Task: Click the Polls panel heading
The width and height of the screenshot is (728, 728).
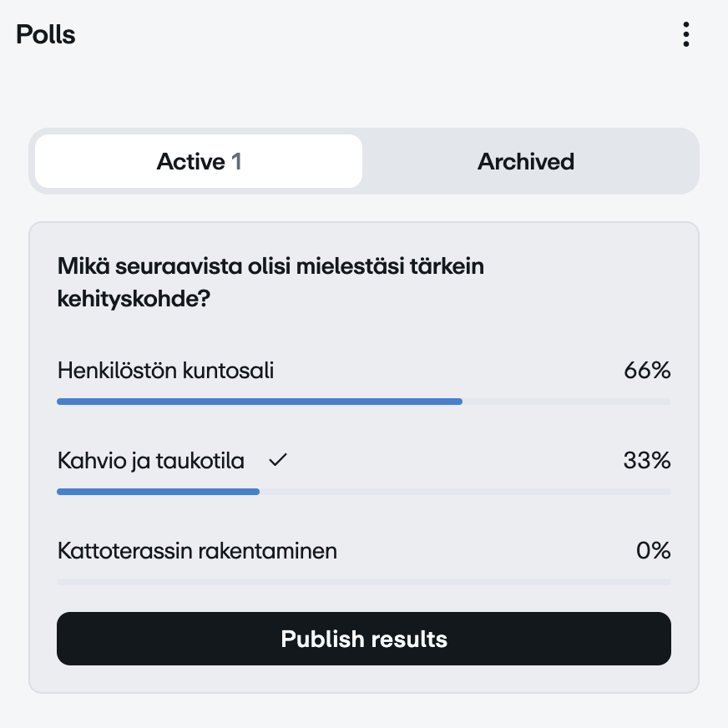Action: coord(46,35)
